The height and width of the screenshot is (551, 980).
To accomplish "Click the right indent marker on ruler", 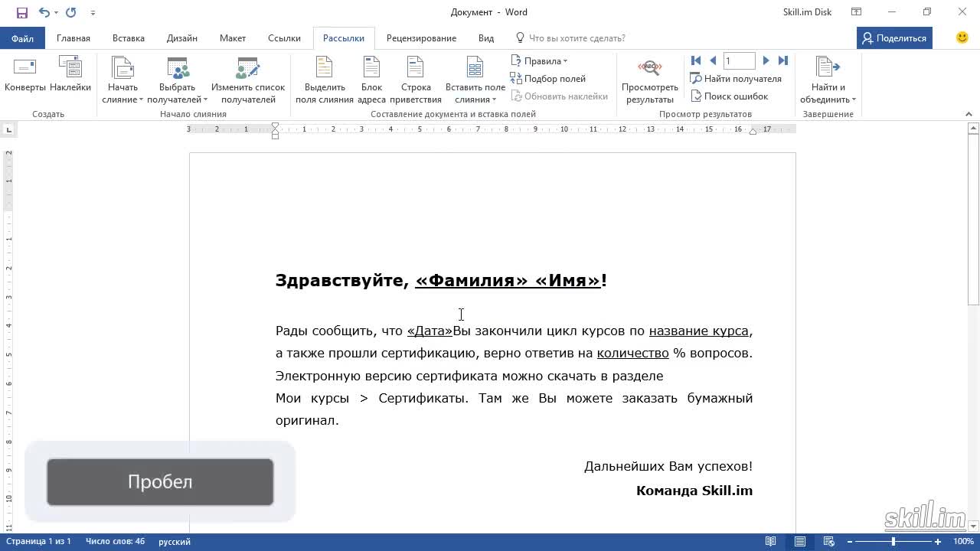I will [753, 132].
